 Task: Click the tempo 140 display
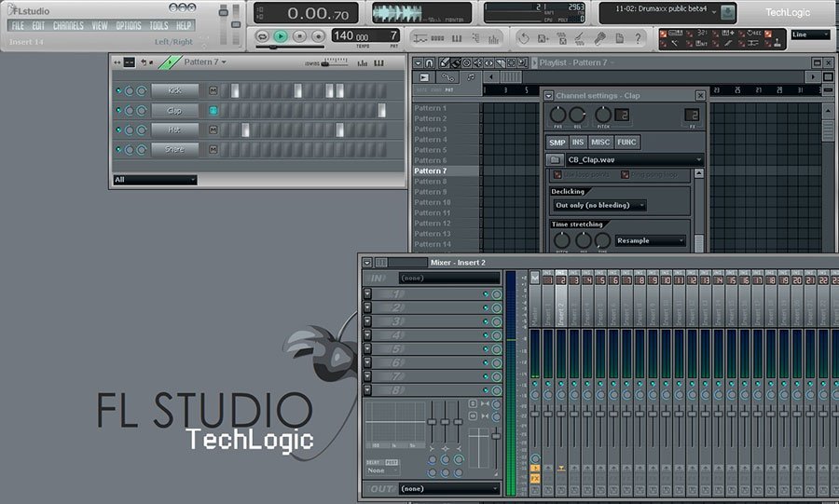coord(351,35)
